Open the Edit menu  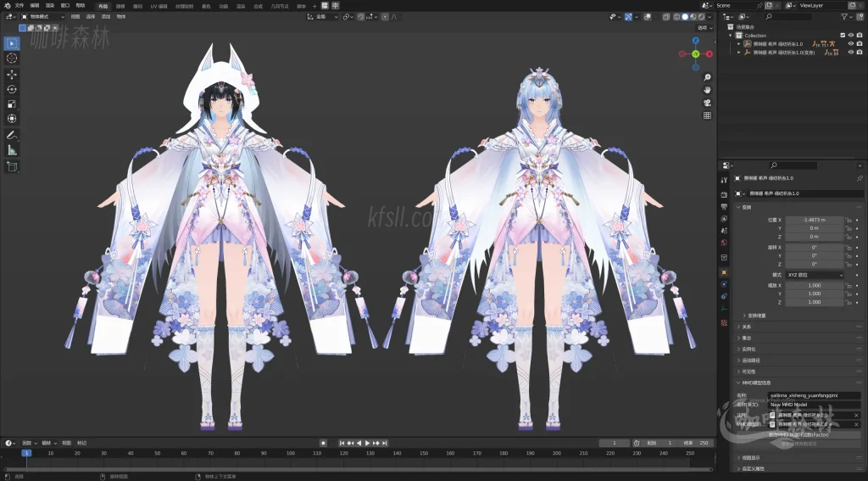34,6
